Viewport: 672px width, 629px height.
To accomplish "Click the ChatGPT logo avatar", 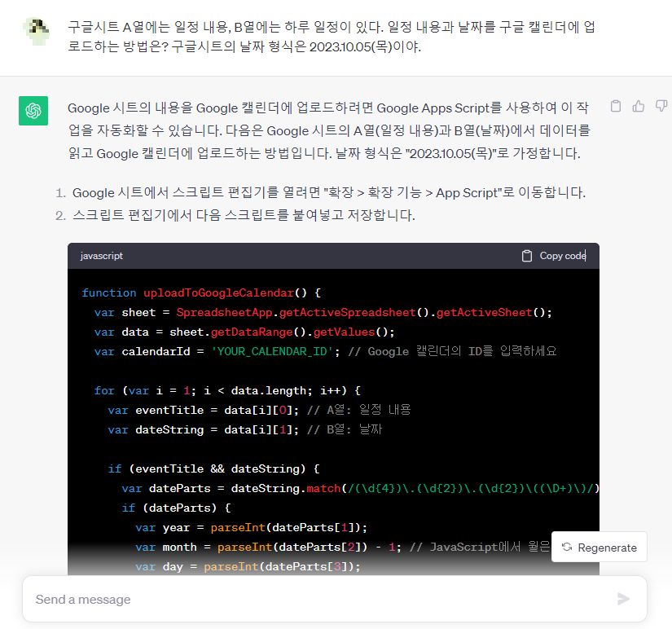I will pos(33,111).
